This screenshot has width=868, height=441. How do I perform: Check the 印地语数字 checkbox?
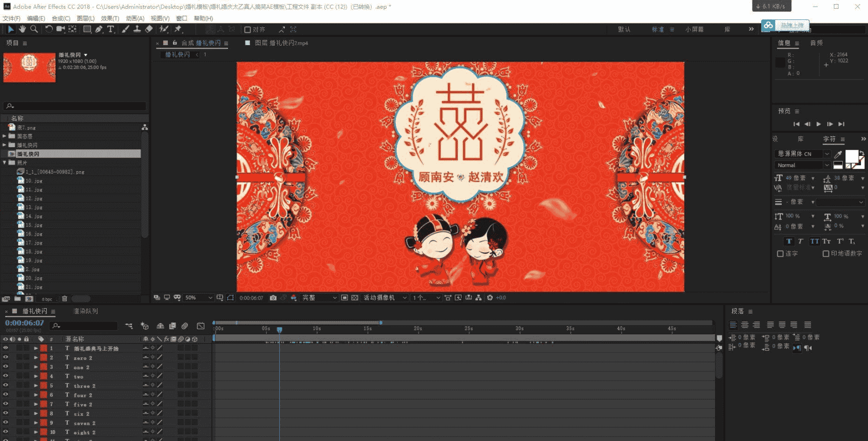(x=826, y=253)
